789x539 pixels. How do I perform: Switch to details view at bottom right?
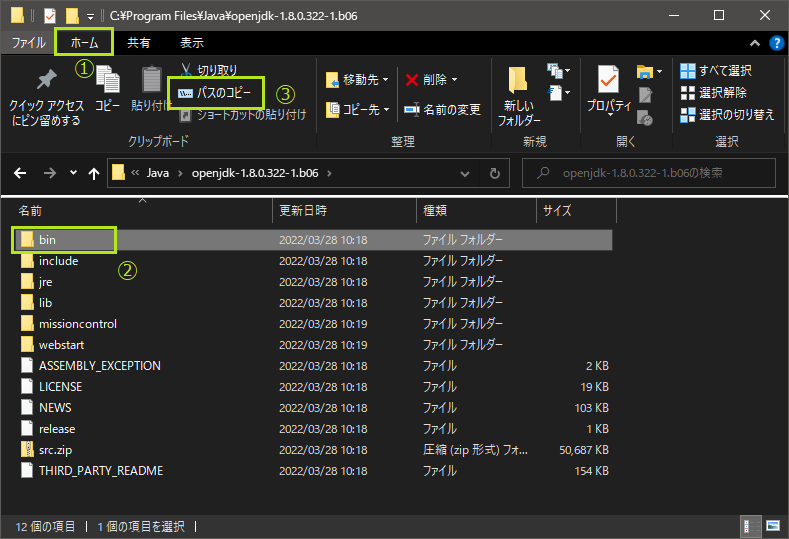coord(751,525)
